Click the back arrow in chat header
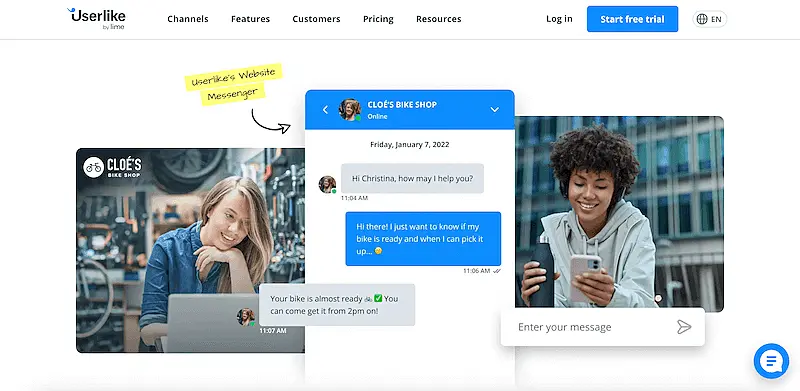The image size is (800, 391). [325, 110]
